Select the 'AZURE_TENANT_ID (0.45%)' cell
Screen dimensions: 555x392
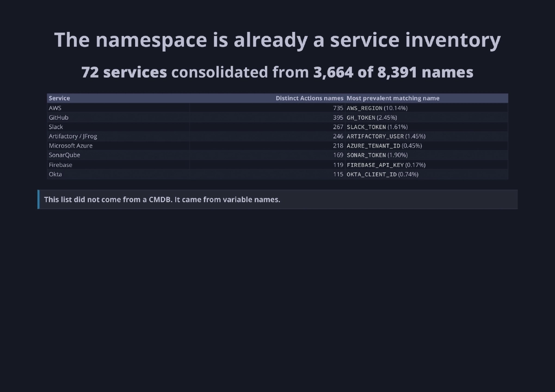(x=426, y=146)
